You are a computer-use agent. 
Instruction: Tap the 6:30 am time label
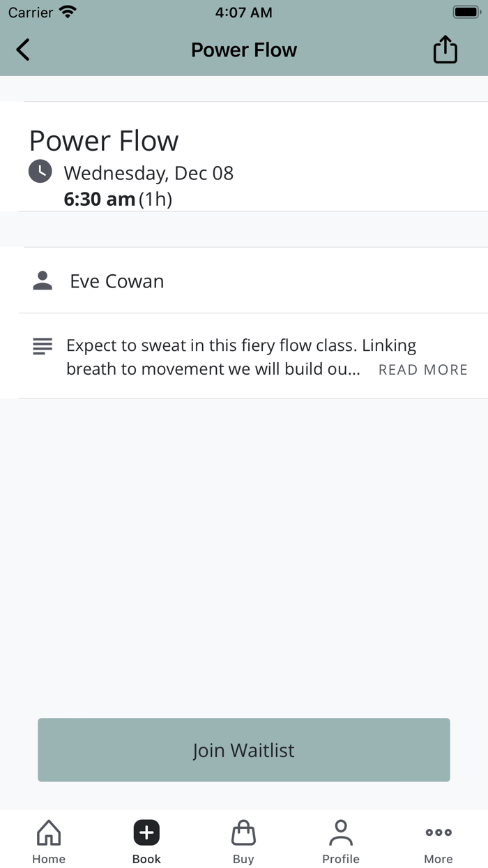pos(99,200)
